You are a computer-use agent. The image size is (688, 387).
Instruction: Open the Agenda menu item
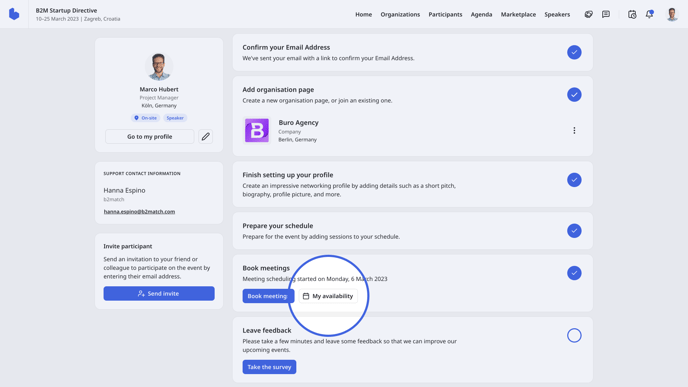[481, 14]
